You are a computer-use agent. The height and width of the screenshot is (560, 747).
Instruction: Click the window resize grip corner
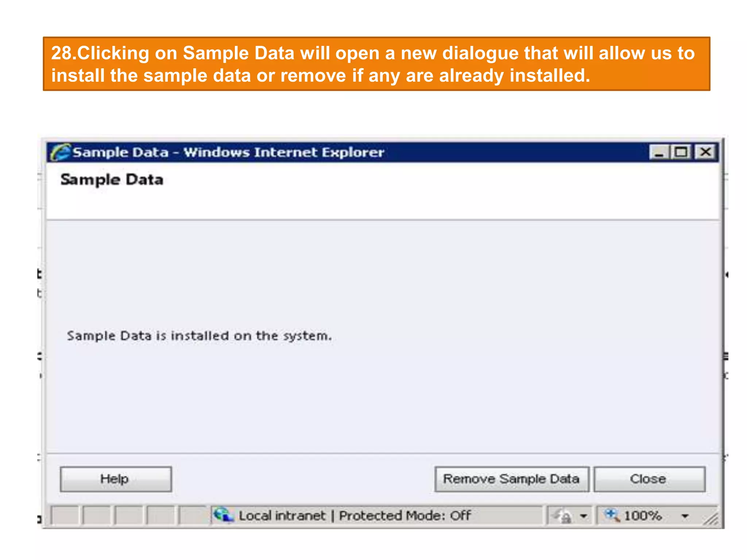tap(711, 519)
